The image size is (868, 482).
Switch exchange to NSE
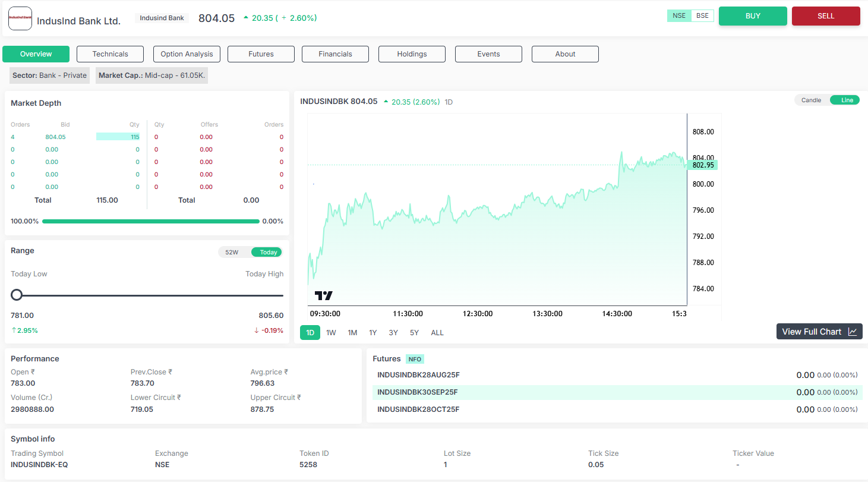point(679,16)
